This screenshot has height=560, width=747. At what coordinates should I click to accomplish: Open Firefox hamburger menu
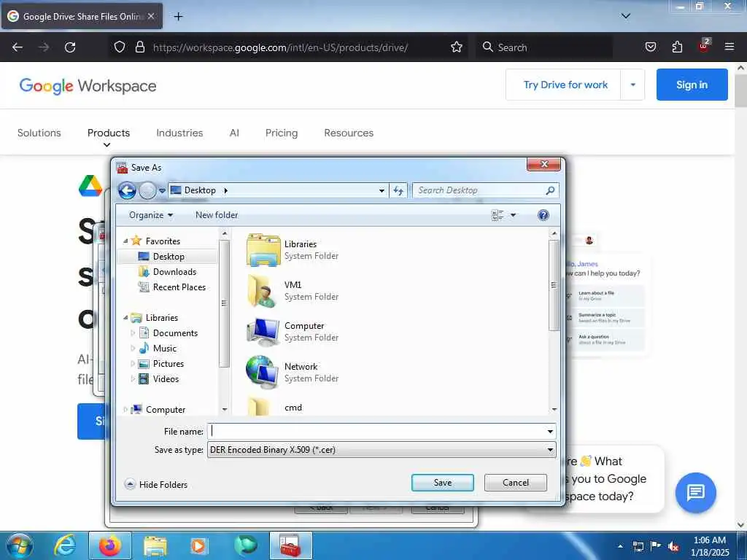coord(729,47)
